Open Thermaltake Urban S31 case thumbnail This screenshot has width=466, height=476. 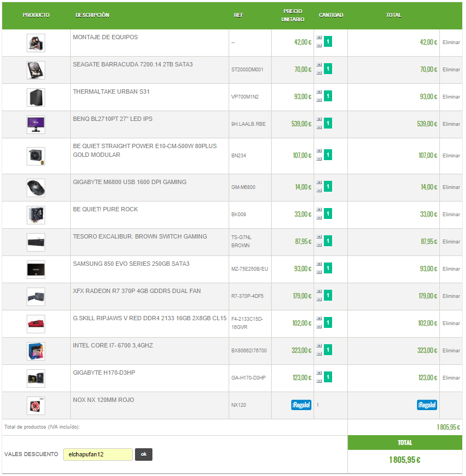pos(36,97)
